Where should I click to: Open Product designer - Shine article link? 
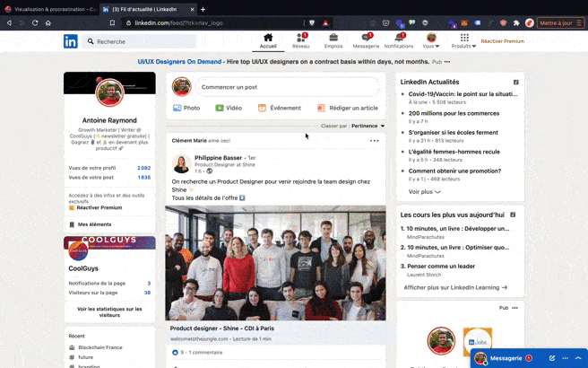click(222, 329)
